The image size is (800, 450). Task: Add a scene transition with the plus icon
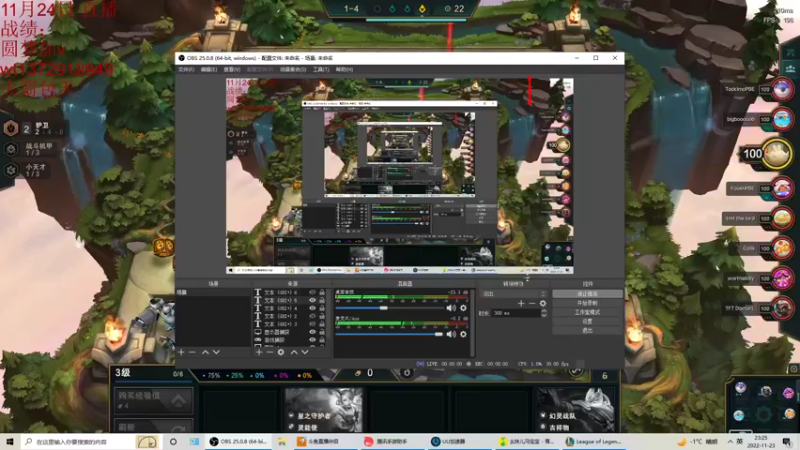pyautogui.click(x=521, y=303)
